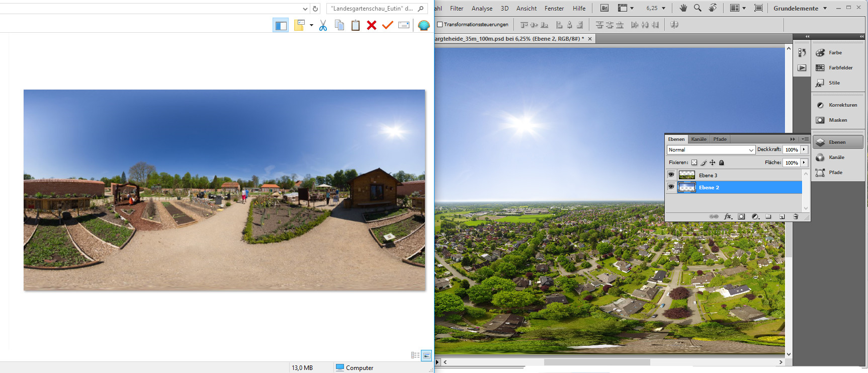Open the Normal blend mode dropdown
The image size is (868, 373).
(x=711, y=150)
